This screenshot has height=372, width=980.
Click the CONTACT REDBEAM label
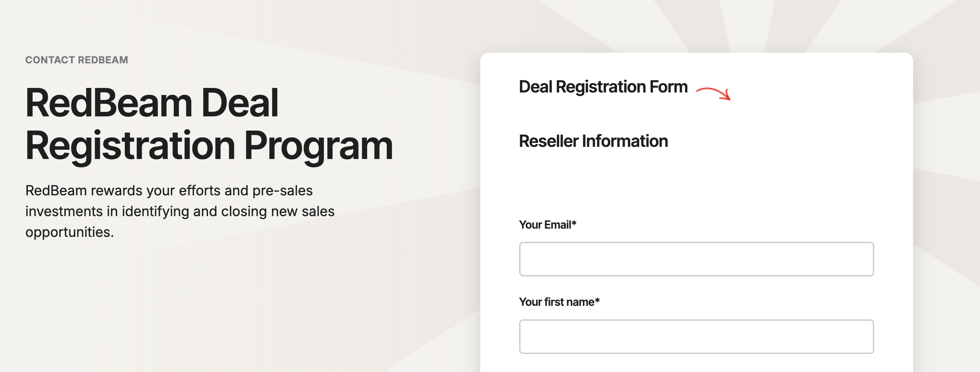point(77,60)
